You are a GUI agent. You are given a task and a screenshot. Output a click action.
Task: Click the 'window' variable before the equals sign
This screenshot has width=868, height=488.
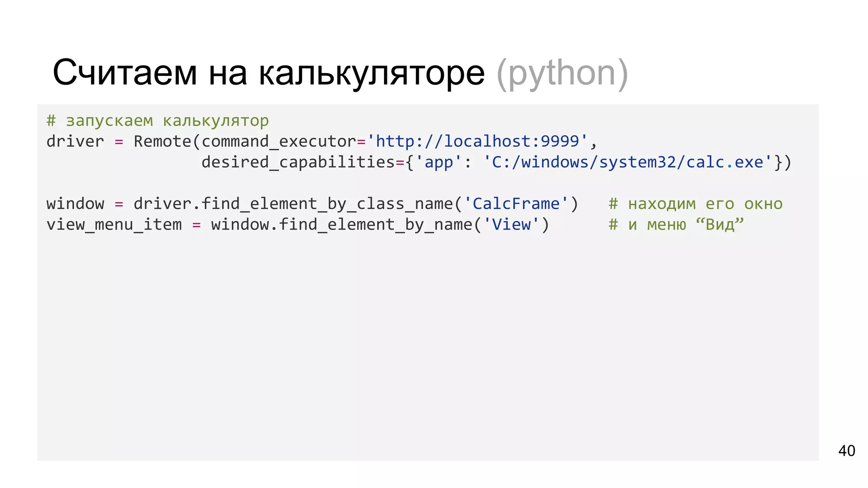(x=75, y=204)
